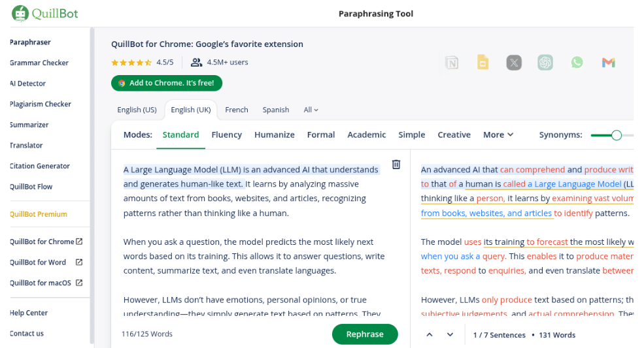The width and height of the screenshot is (644, 348).
Task: Click the highlighted first sentence in input
Action: [x=250, y=176]
